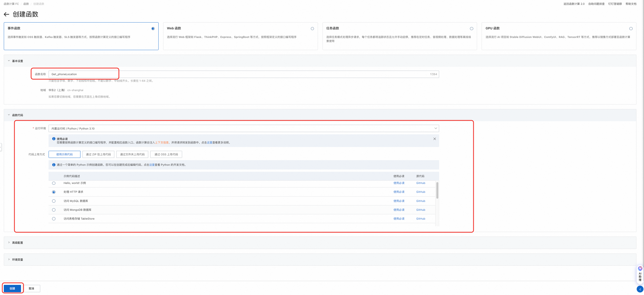Image resolution: width=644 pixels, height=295 pixels.
Task: Collapse the 函数代码 section
Action: pos(9,115)
